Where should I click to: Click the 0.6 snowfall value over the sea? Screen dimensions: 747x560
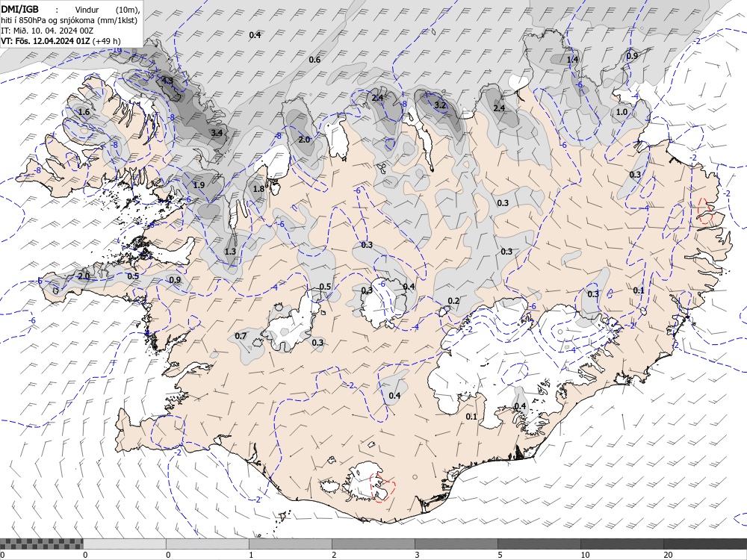(314, 60)
